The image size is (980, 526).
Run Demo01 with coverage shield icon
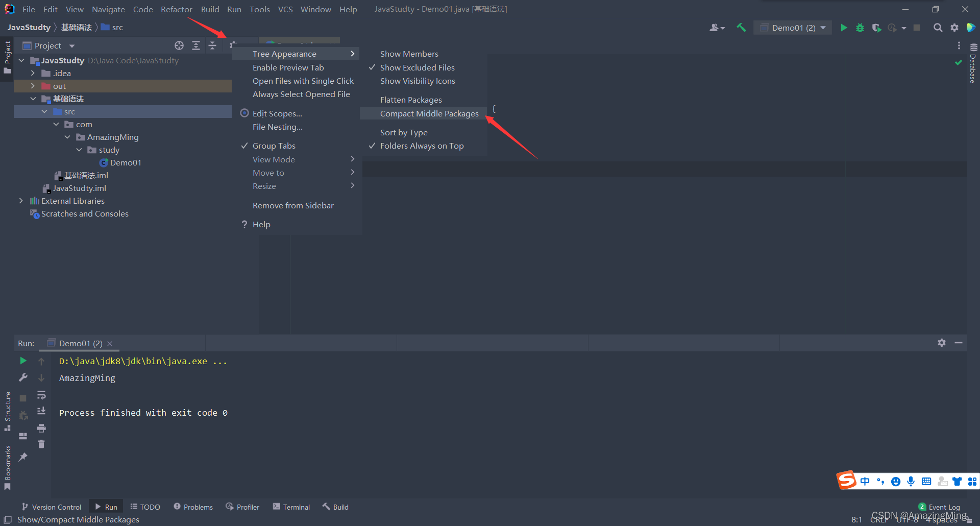tap(876, 28)
